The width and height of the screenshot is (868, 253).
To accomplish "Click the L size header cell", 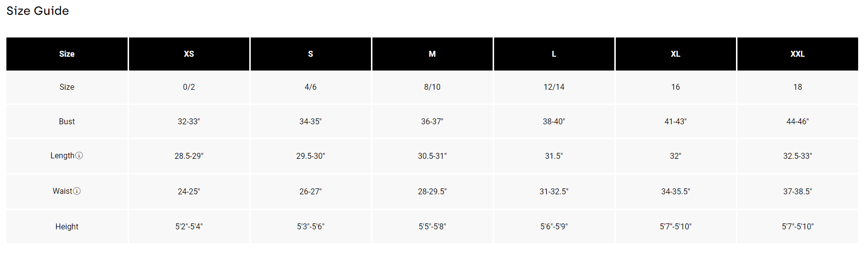I will point(554,54).
